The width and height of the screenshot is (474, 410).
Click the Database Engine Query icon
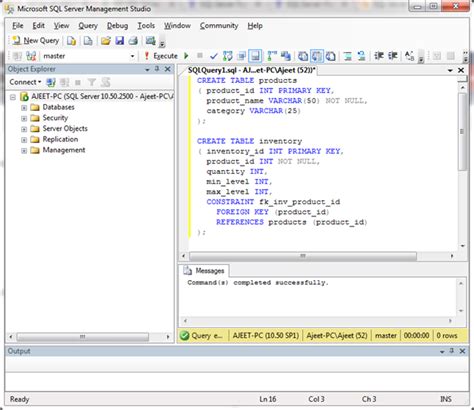(x=71, y=41)
